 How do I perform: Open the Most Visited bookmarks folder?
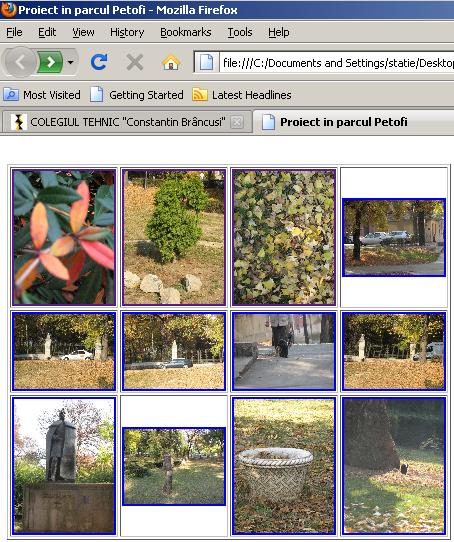coord(42,95)
